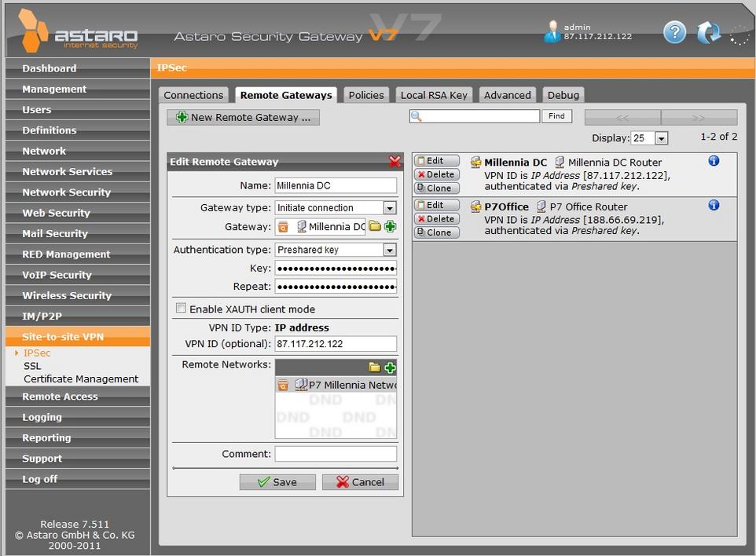Switch to the Advanced tab
This screenshot has width=756, height=556.
(x=507, y=95)
